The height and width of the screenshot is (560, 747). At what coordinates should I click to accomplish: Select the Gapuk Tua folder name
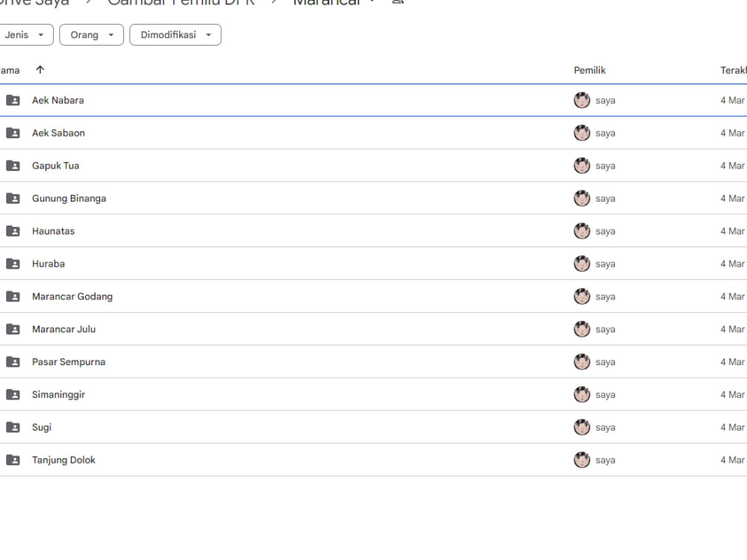point(56,166)
